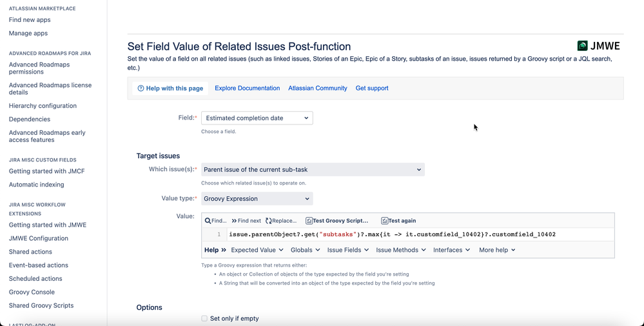This screenshot has width=644, height=326.
Task: Open the Explore Documentation link
Action: coord(247,88)
